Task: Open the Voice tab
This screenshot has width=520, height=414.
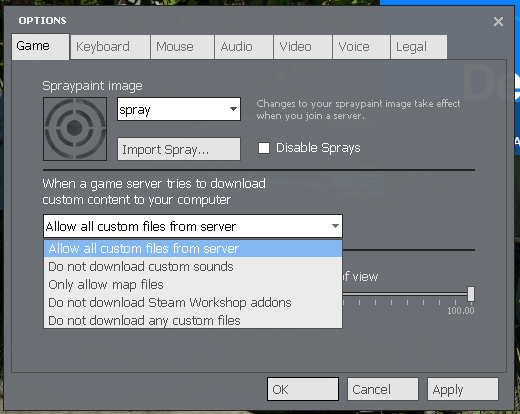Action: coord(361,47)
